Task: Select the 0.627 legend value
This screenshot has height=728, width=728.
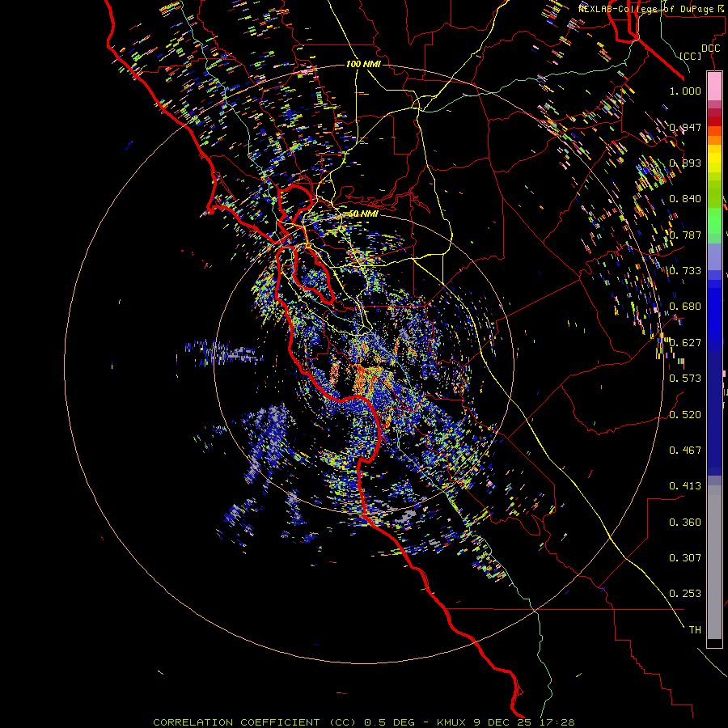Action: click(x=685, y=343)
